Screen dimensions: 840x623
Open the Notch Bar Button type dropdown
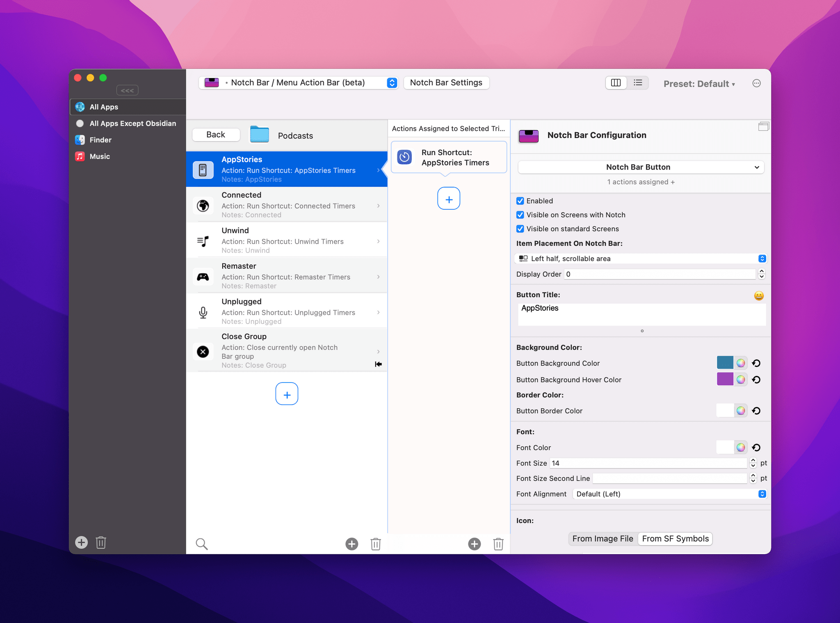(x=641, y=167)
